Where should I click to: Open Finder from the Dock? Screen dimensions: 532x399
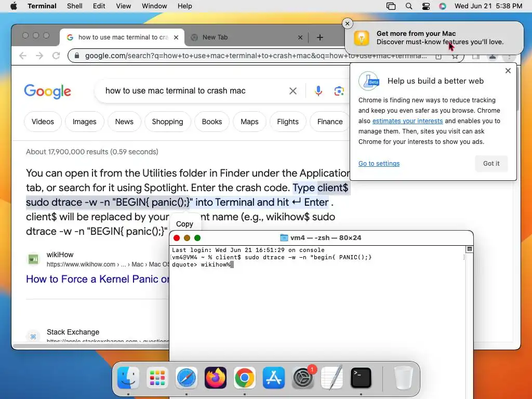click(128, 378)
